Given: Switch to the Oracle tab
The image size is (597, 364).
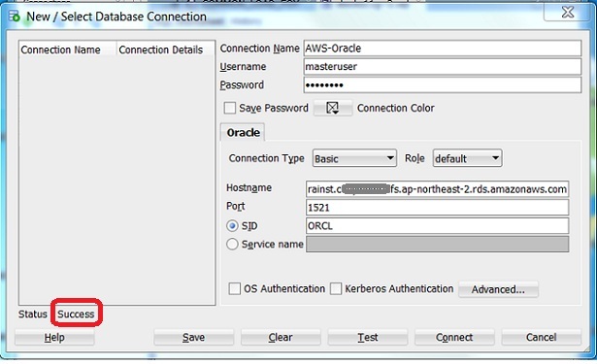Looking at the screenshot, I should coord(243,133).
